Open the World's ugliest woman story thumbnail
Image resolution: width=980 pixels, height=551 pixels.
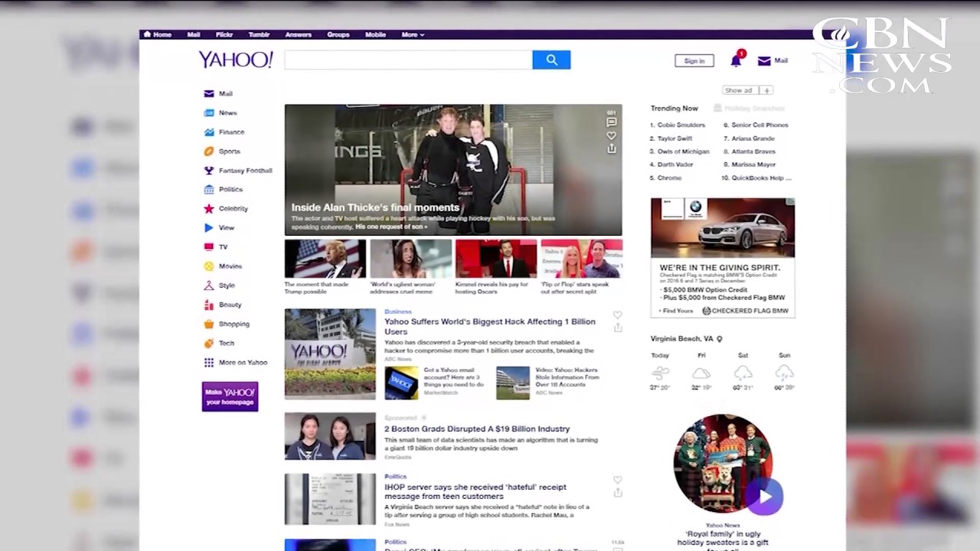[410, 259]
